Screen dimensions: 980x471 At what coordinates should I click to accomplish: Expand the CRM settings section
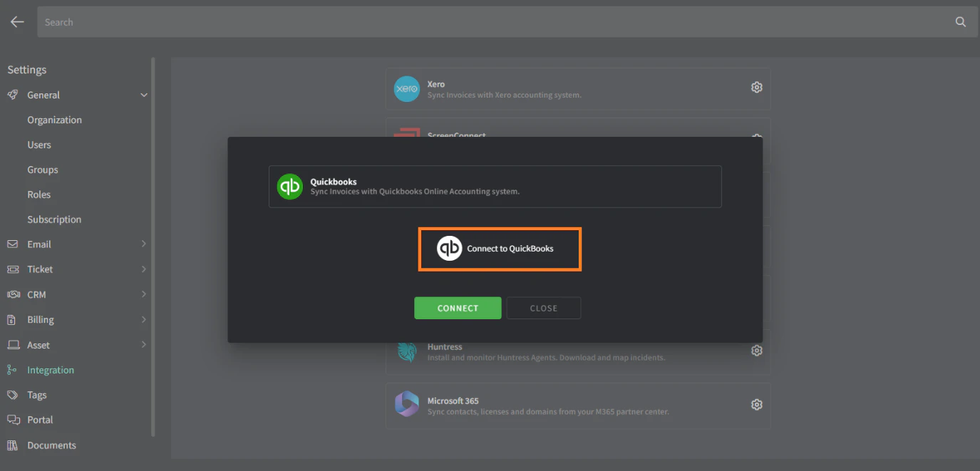(x=144, y=294)
